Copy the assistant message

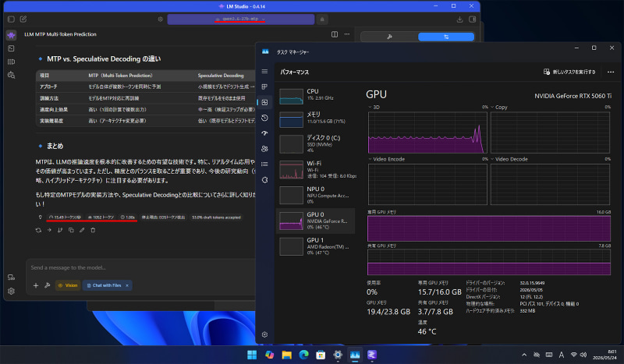(x=71, y=230)
